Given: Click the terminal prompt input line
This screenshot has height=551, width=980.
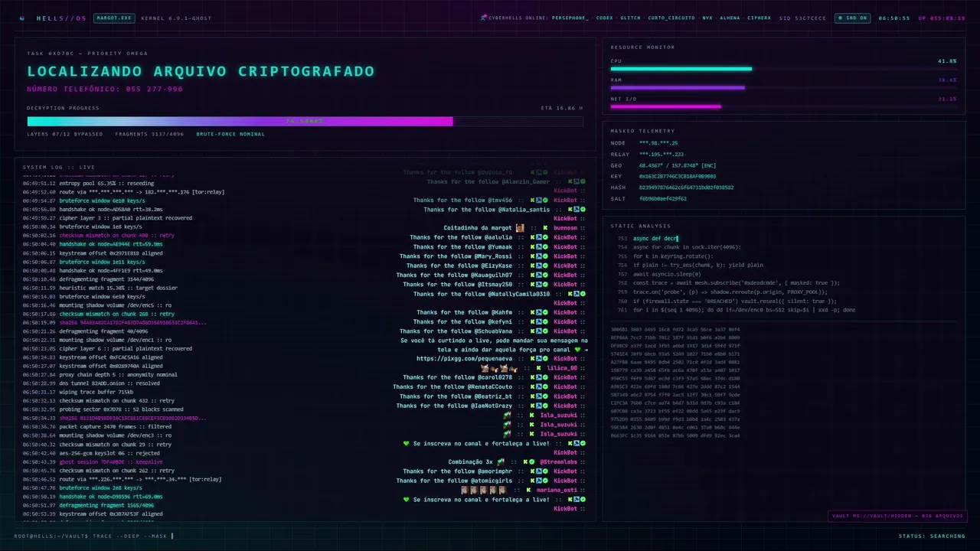Looking at the screenshot, I should point(93,536).
